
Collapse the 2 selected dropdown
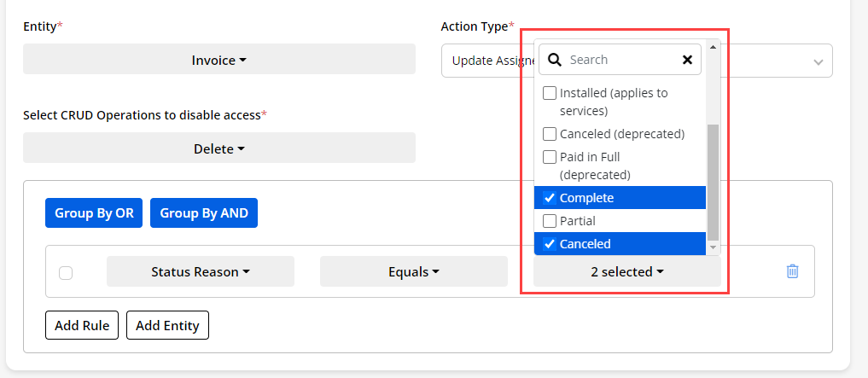tap(626, 272)
